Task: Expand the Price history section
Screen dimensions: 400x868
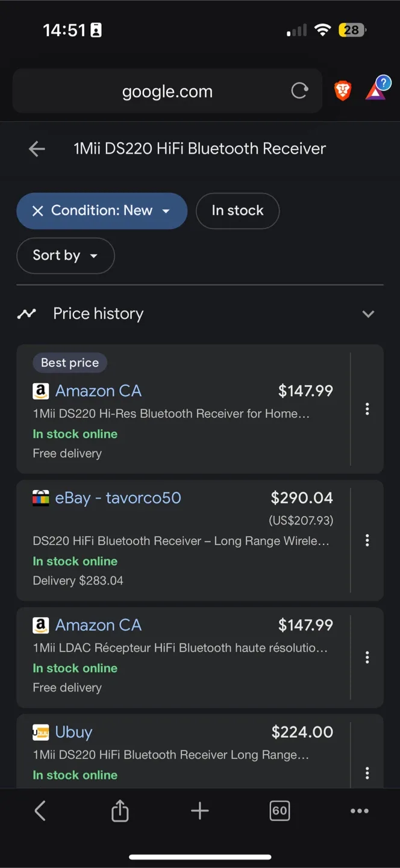Action: coord(368,314)
